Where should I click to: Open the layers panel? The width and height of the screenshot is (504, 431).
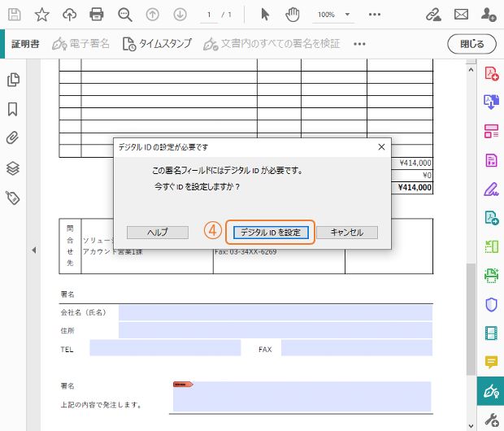coord(13,168)
